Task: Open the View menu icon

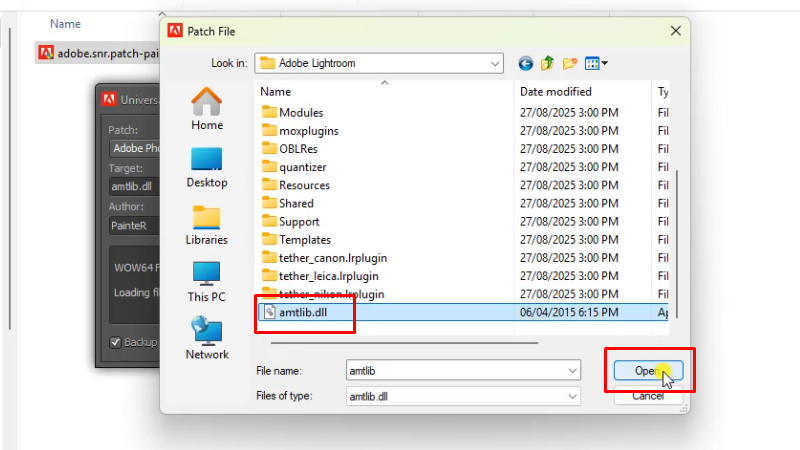Action: [x=596, y=63]
